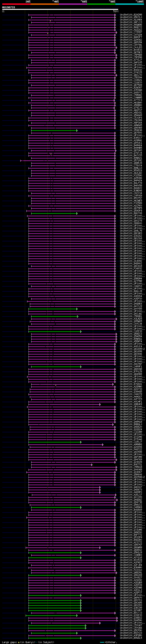This screenshot has height=644, width=146.
Task: Click green alignment bar for UniRef100_B6K708
Action: click(x=54, y=213)
